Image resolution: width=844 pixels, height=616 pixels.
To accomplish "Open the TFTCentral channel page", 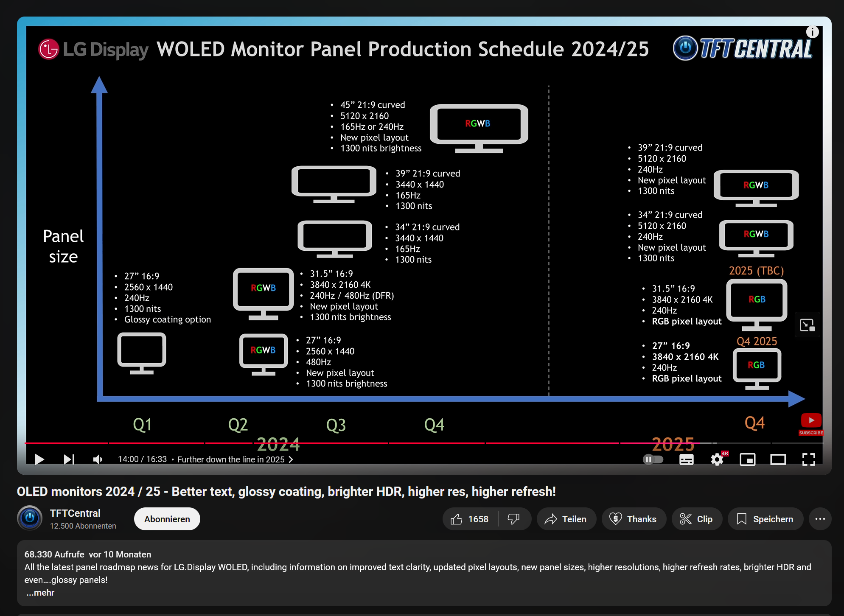I will coord(75,513).
